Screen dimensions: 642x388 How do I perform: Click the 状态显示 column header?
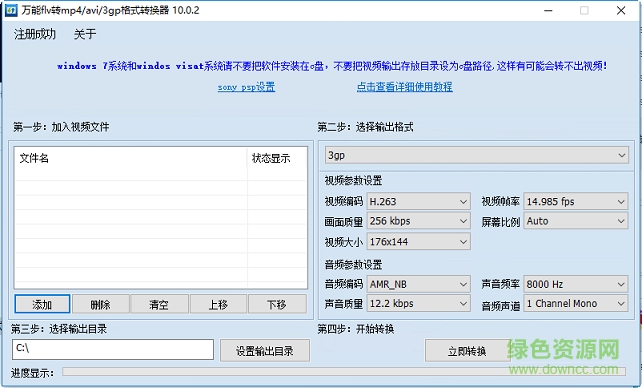[277, 158]
